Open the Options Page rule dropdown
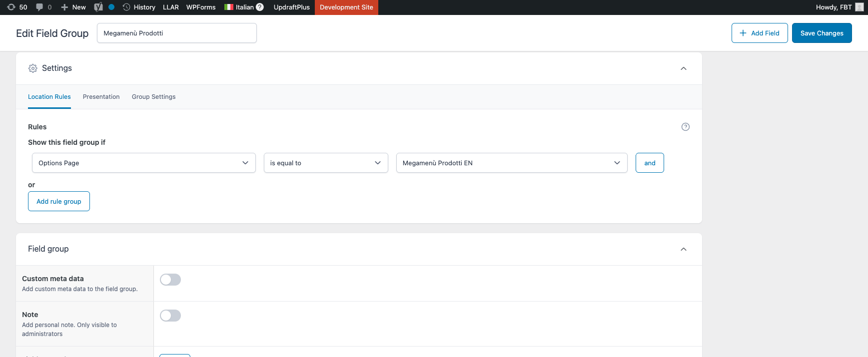The image size is (868, 357). (x=143, y=163)
